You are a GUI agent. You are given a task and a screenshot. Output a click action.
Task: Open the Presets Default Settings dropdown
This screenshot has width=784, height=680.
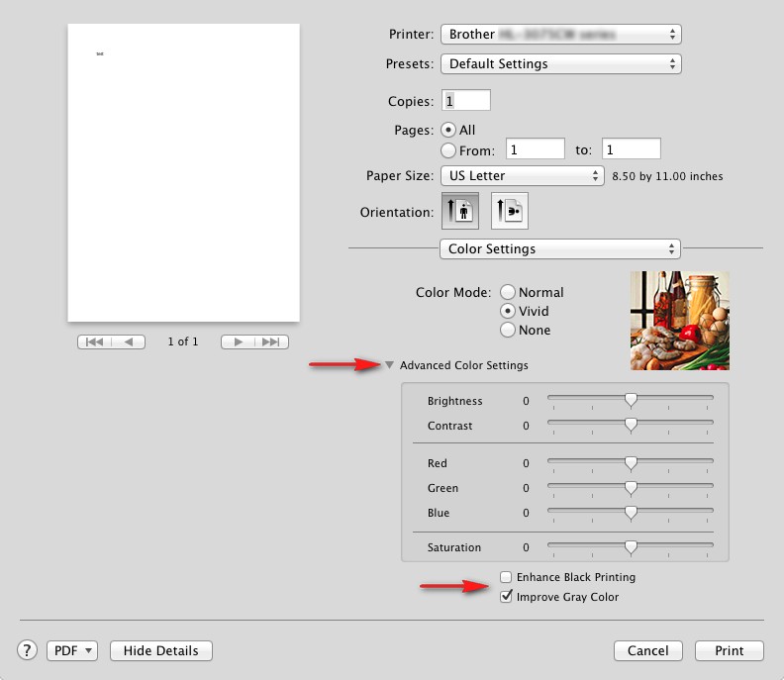[560, 64]
